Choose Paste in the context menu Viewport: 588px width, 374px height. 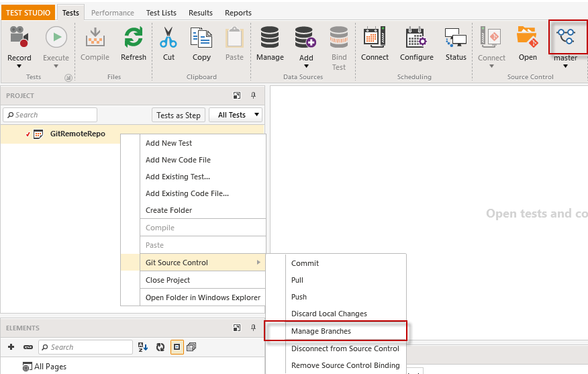[x=203, y=245]
